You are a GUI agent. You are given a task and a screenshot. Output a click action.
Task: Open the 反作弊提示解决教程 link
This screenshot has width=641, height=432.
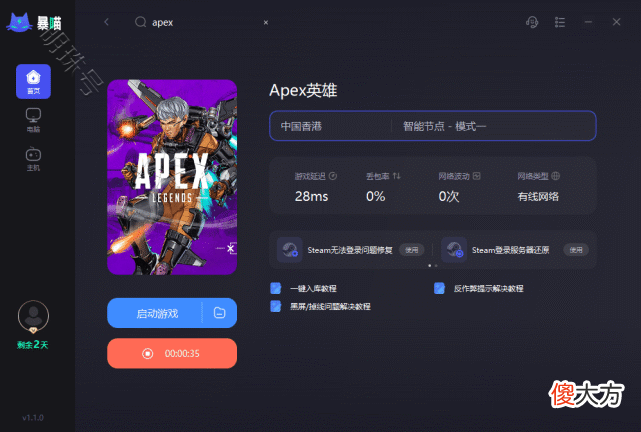489,289
